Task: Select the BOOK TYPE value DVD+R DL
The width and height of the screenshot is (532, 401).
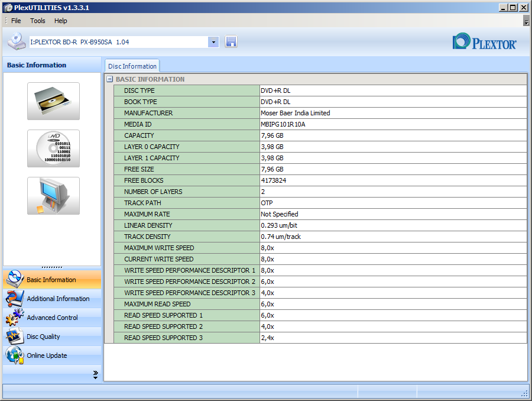Action: (x=275, y=102)
